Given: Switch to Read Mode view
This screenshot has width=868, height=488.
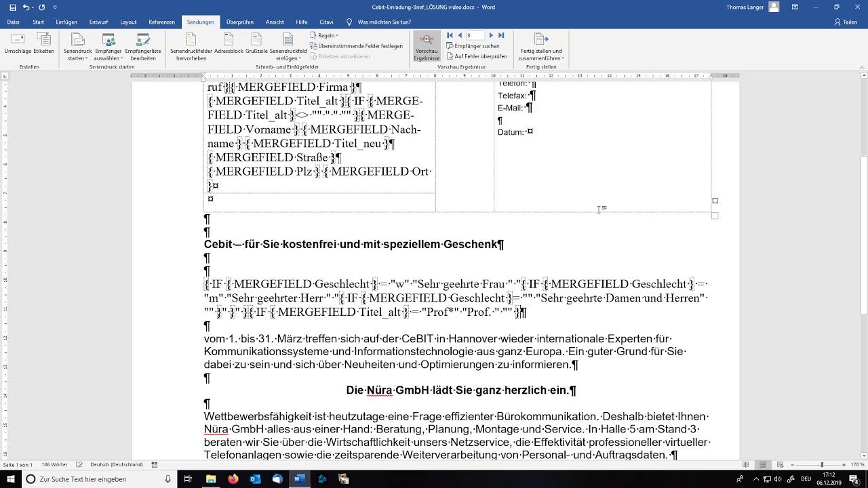Looking at the screenshot, I should tap(746, 465).
